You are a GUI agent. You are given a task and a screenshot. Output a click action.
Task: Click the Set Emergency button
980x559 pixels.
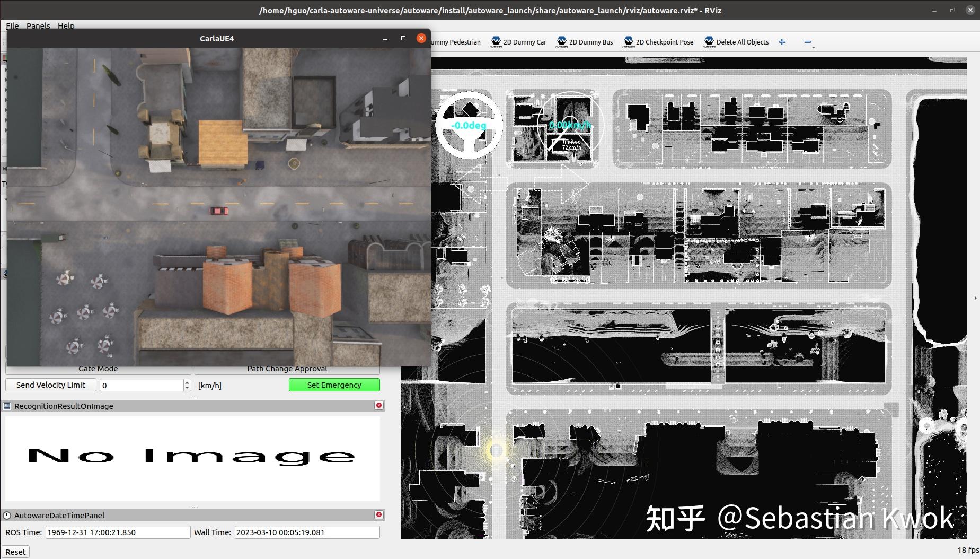(x=334, y=385)
